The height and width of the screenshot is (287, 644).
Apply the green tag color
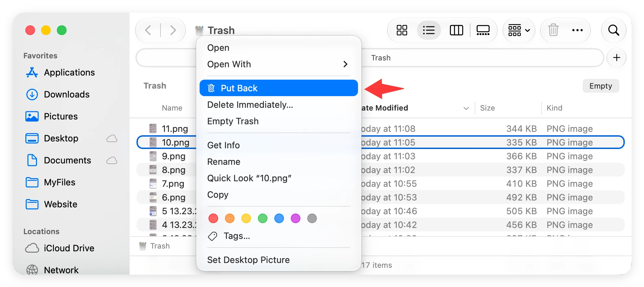[x=263, y=218]
